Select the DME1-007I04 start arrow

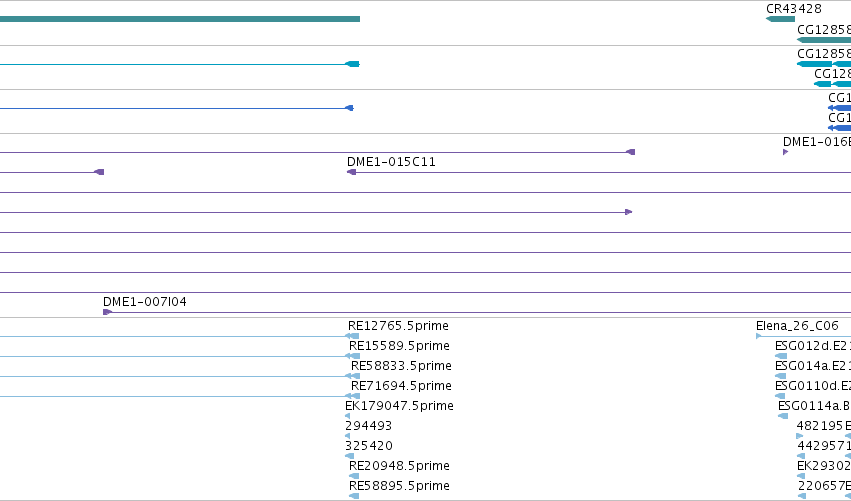(107, 312)
